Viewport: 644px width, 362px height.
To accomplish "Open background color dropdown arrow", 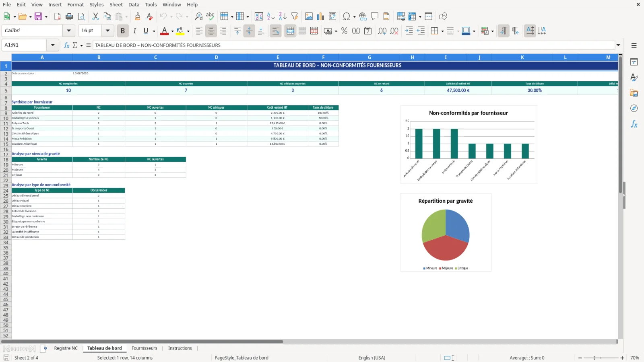I will tap(188, 31).
